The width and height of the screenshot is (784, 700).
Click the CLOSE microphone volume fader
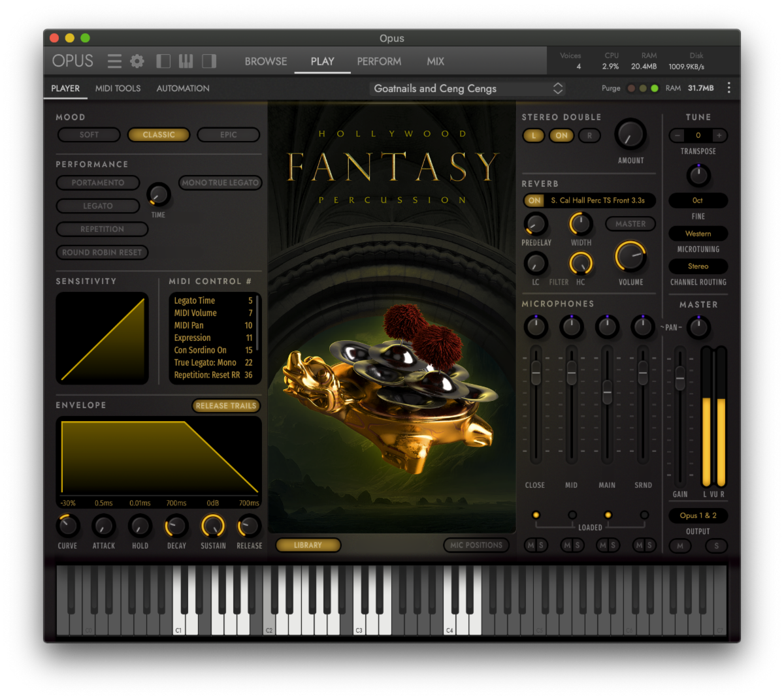click(x=536, y=374)
